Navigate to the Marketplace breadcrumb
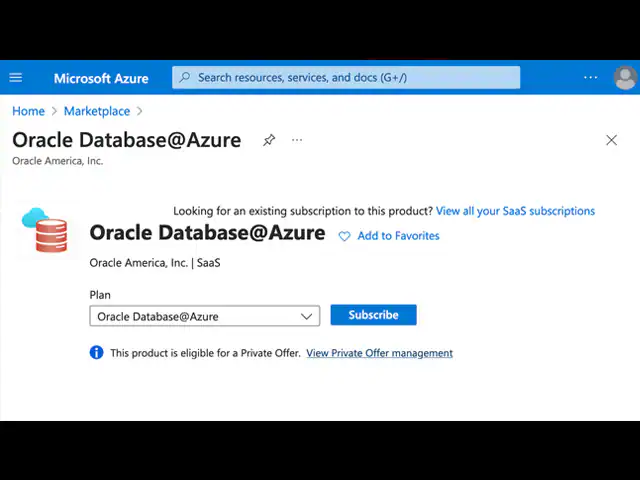Viewport: 640px width, 480px height. pos(97,111)
